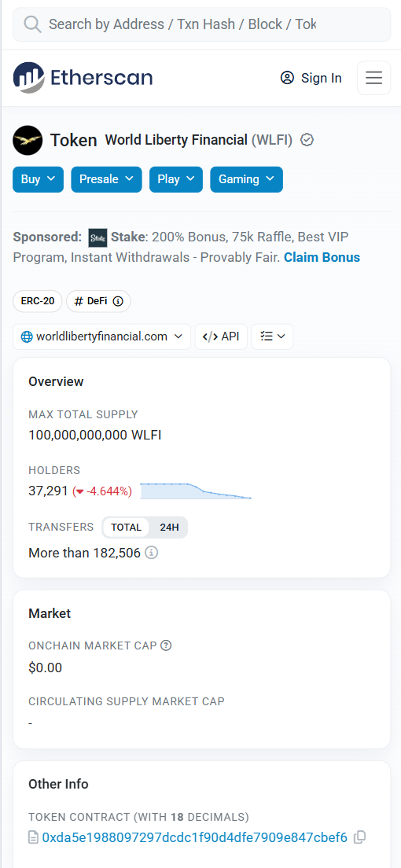Click the Onchain Market Cap help icon
Image resolution: width=401 pixels, height=868 pixels.
point(166,645)
